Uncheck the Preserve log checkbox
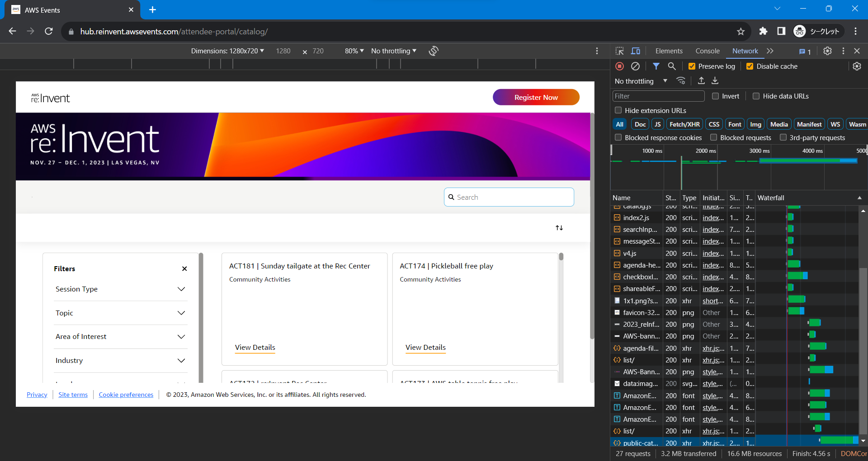 (x=692, y=66)
